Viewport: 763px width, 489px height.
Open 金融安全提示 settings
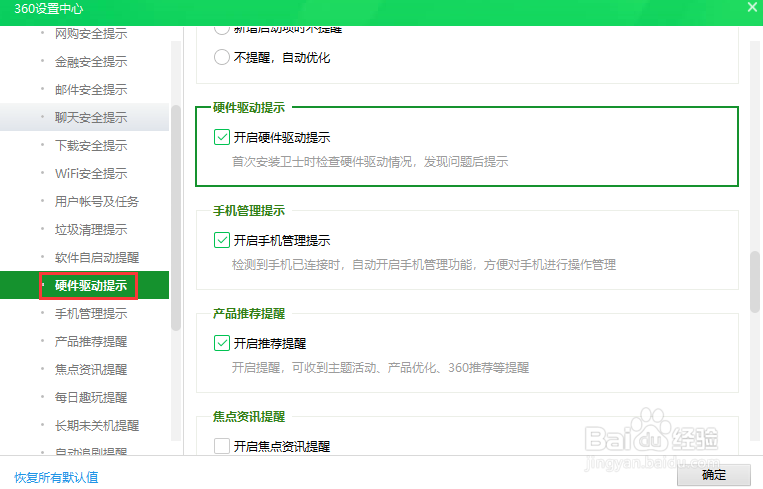91,62
